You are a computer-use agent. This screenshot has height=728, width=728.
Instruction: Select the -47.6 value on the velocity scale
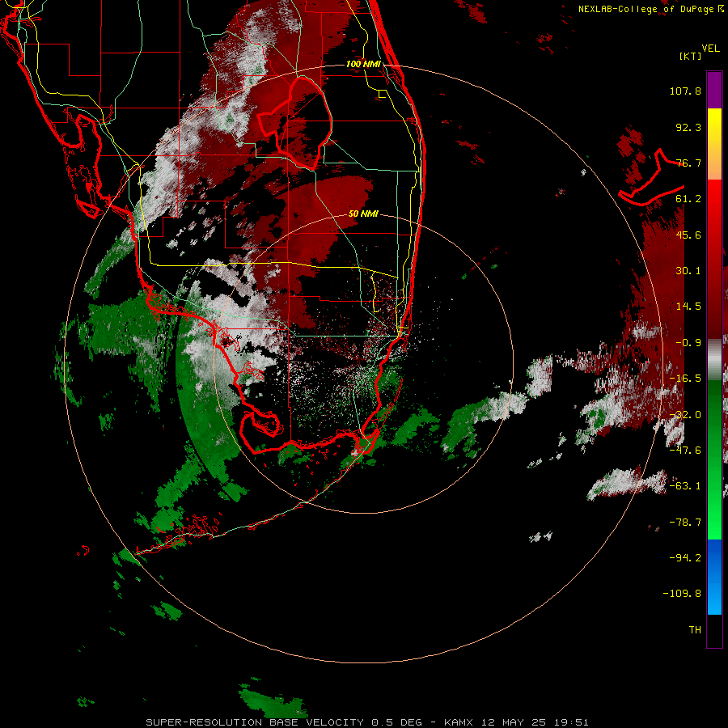[685, 451]
